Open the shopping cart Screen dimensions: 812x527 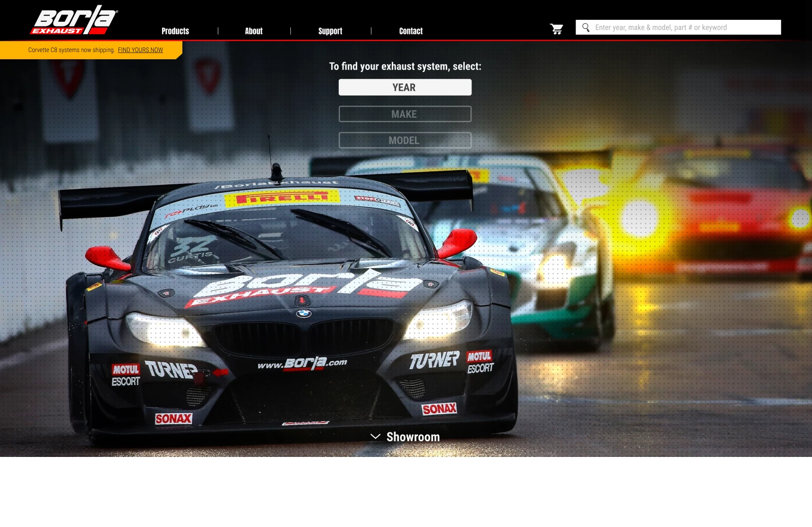coord(556,29)
